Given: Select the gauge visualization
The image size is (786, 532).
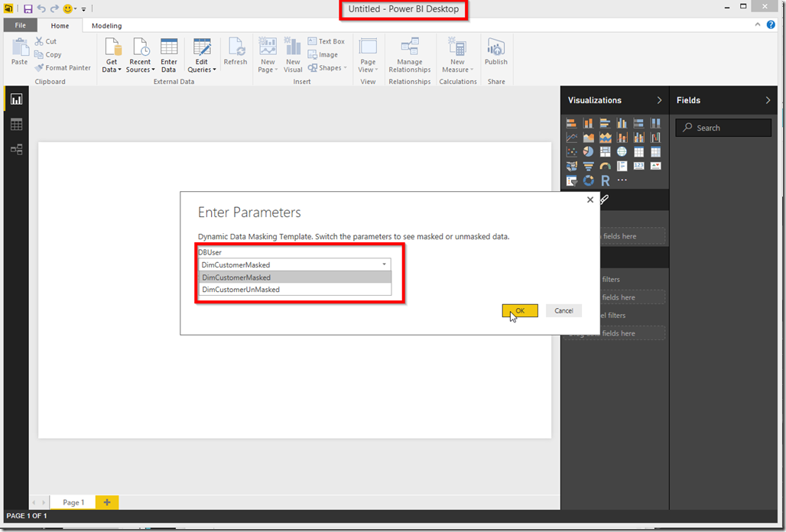Looking at the screenshot, I should [605, 166].
